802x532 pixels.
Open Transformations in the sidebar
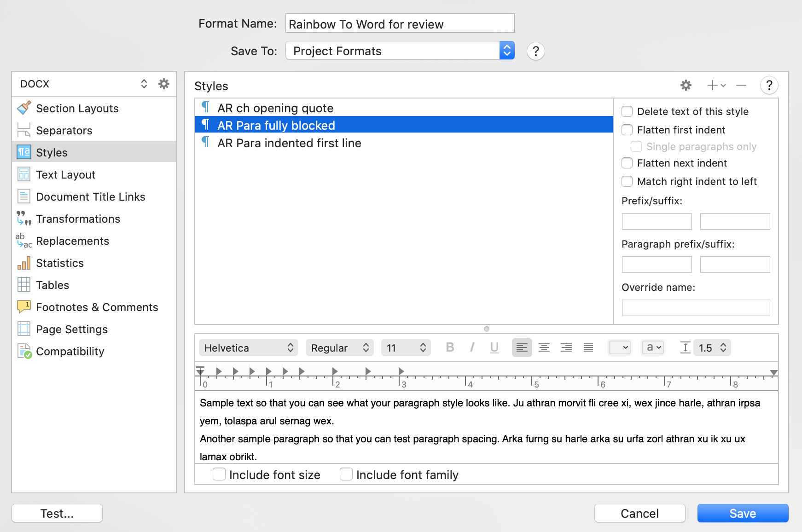point(78,219)
